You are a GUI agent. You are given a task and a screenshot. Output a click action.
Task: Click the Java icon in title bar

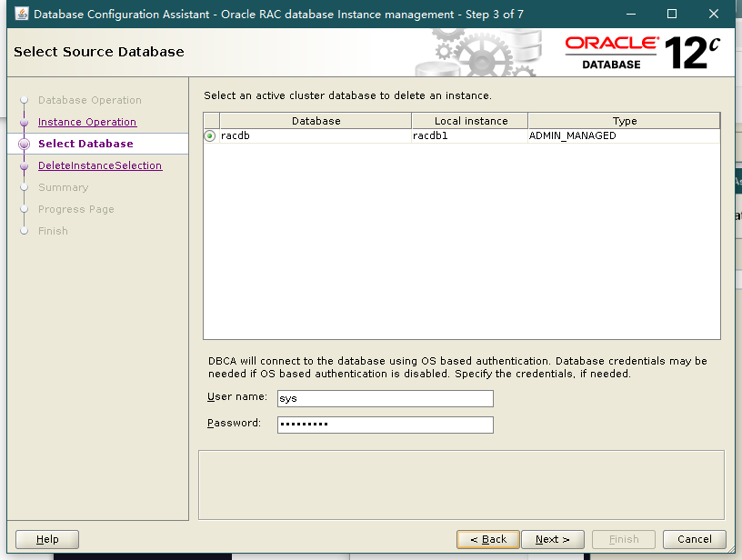tap(22, 14)
